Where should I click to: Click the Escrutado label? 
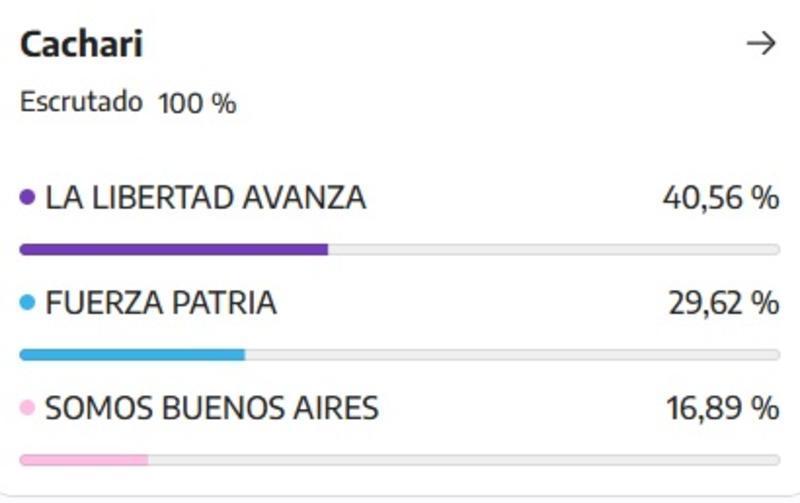[x=81, y=102]
